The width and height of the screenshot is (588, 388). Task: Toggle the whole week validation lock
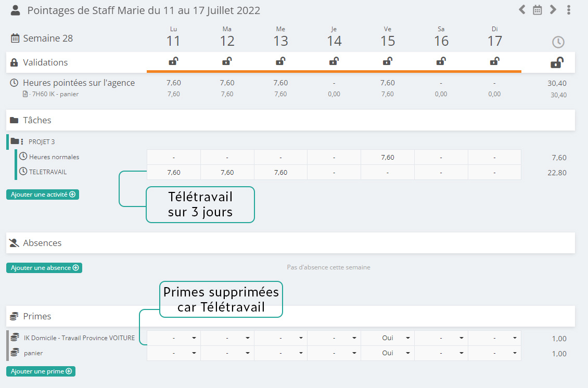pos(557,62)
